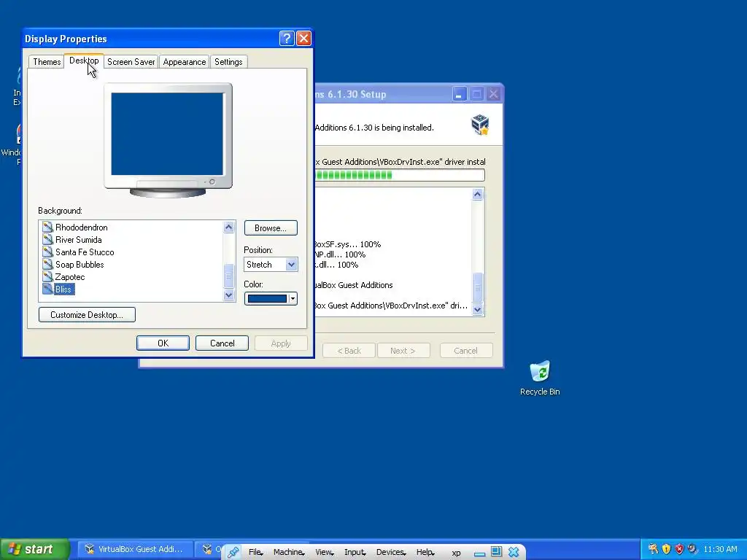Select Rhododendron in the Background list
Screen dimensions: 747x560
82,227
